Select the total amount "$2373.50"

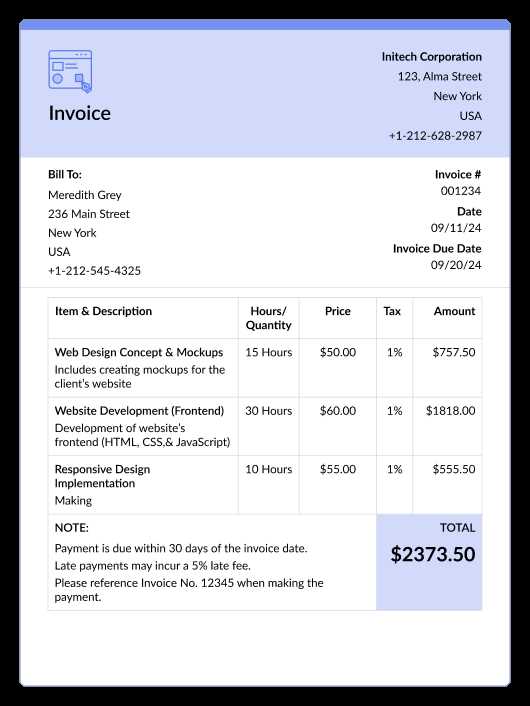pos(433,554)
